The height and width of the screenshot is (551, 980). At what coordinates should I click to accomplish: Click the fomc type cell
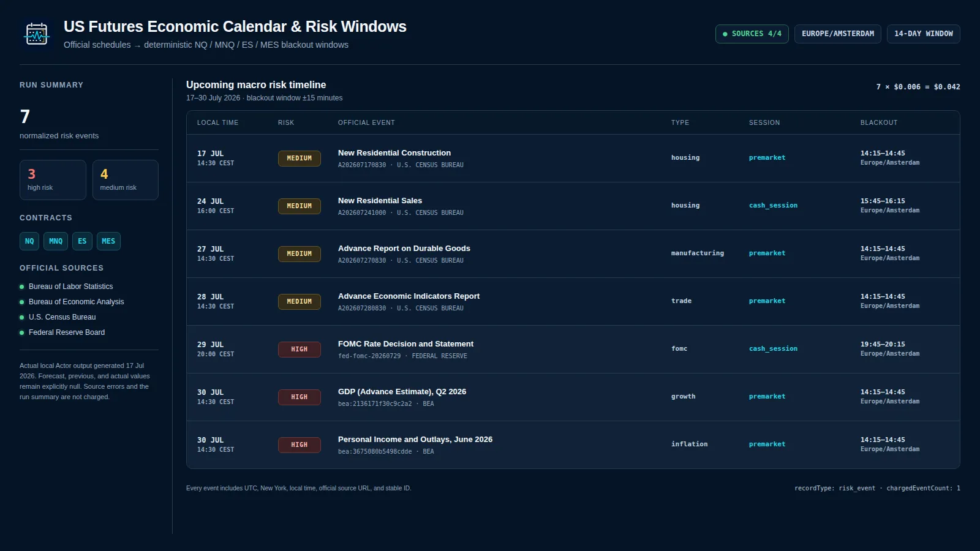coord(679,349)
